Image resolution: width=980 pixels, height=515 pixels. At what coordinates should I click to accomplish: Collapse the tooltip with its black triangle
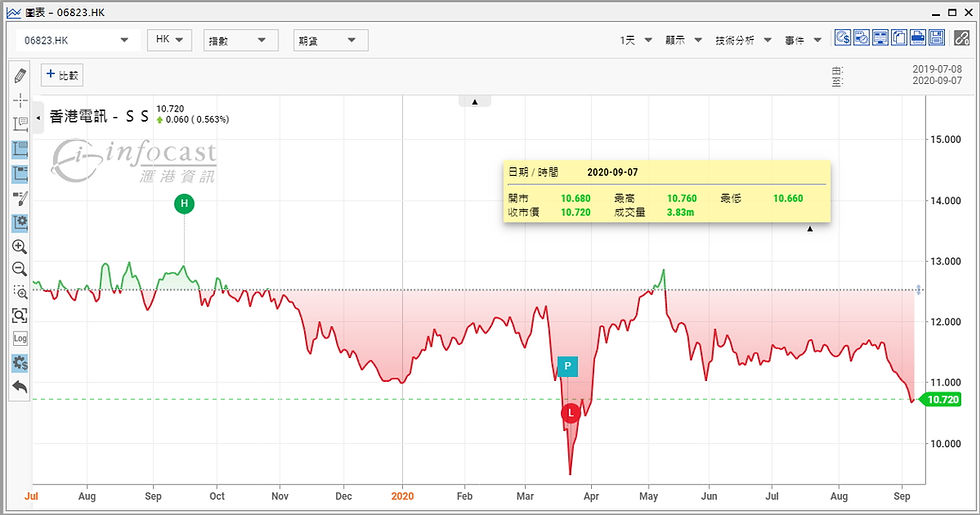[x=809, y=229]
